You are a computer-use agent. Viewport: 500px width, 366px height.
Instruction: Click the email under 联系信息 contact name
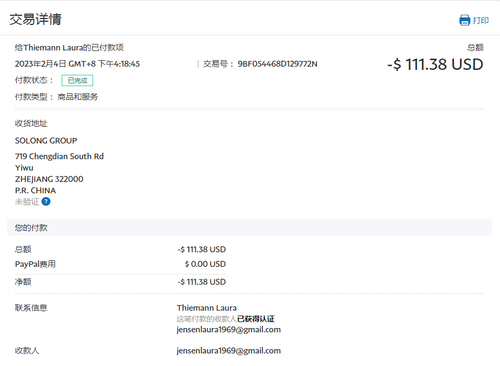(229, 330)
